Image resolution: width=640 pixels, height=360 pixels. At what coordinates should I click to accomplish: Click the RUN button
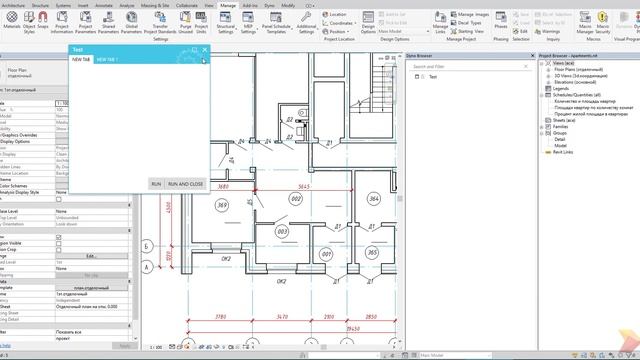(156, 184)
